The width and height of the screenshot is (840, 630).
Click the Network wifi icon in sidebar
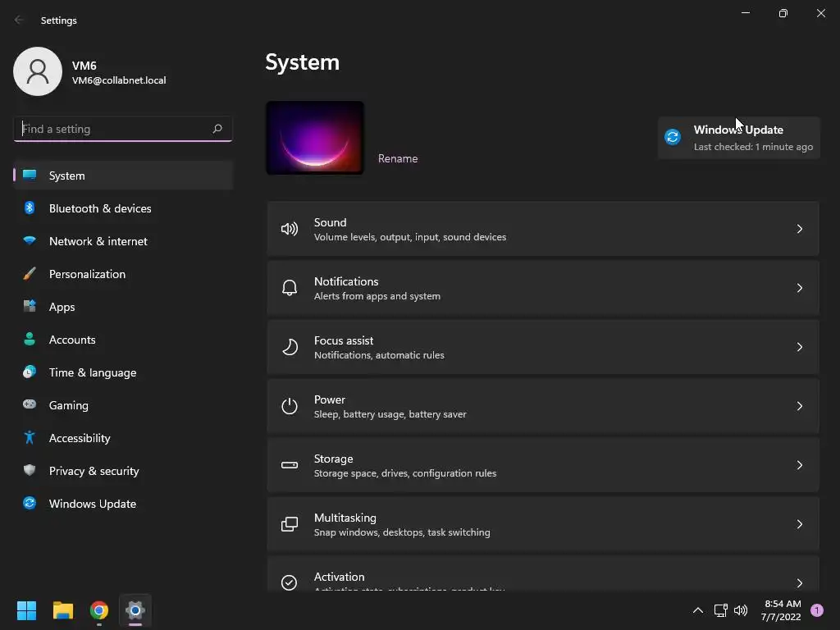30,240
